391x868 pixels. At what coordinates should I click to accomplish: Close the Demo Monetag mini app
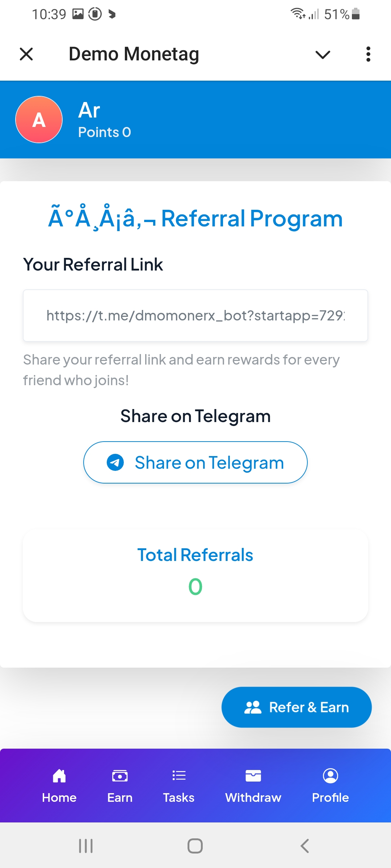[26, 54]
